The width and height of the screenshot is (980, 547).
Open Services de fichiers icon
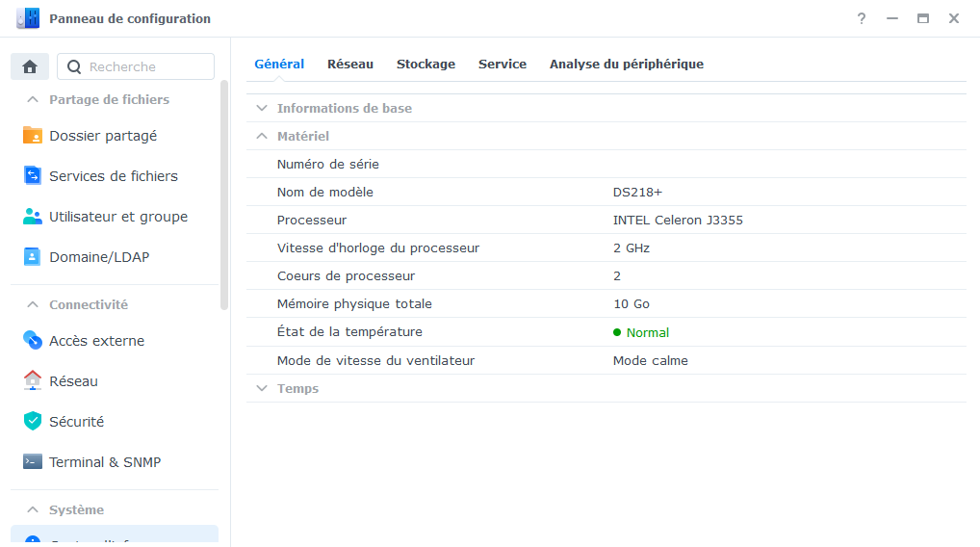(33, 176)
